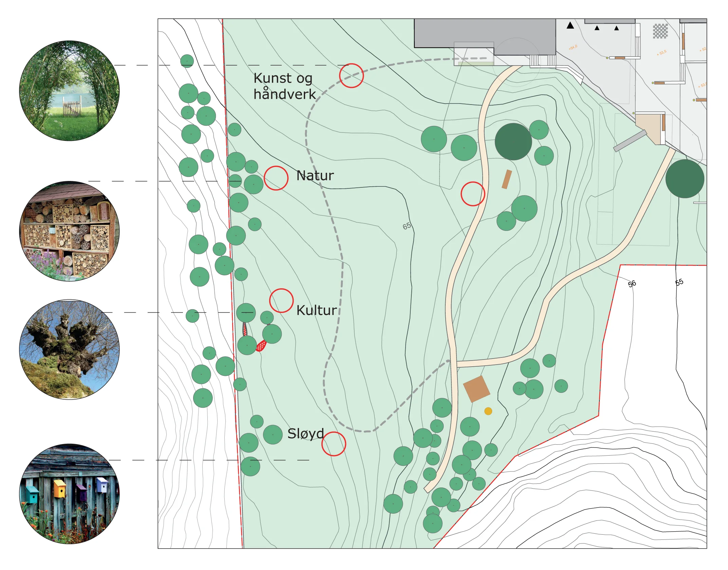Click the red circle on the dashed path near Kunst og håndverk
This screenshot has height=570, width=728.
(351, 76)
